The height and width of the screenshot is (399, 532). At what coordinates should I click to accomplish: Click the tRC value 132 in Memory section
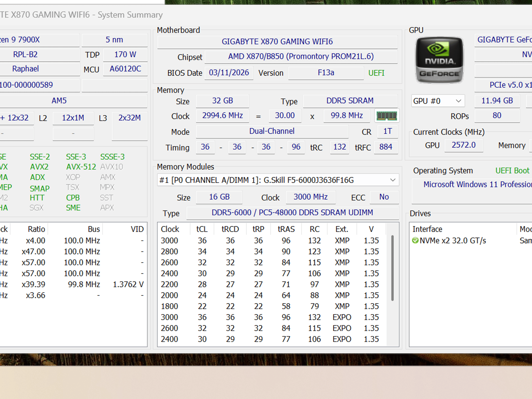tap(340, 147)
